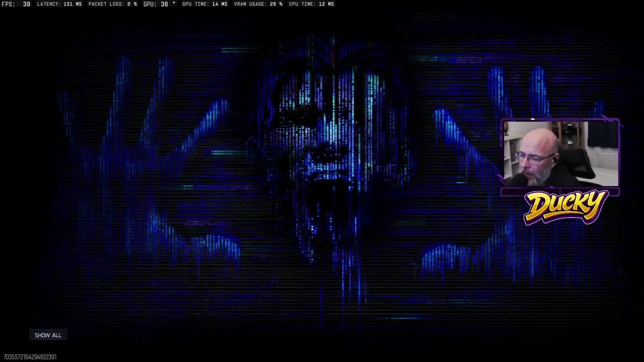Click the FPS value 30
644x362 pixels.
[26, 4]
